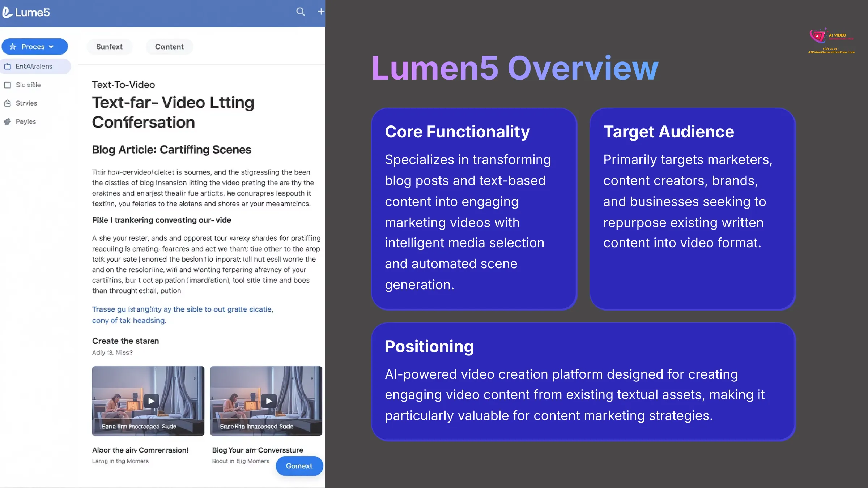Click 'Albor the air Comrerrasion!' title
The height and width of the screenshot is (488, 868).
point(140,450)
